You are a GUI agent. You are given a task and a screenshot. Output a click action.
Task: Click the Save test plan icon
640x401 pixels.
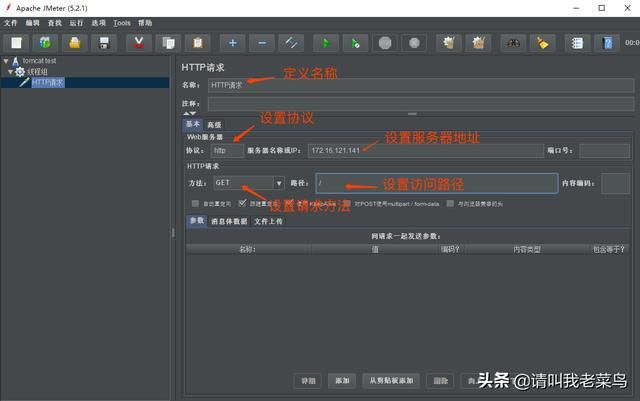pos(104,43)
